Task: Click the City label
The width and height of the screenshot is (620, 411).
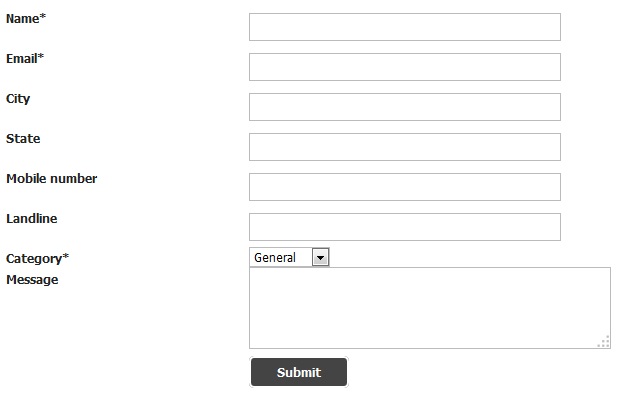Action: (x=18, y=99)
